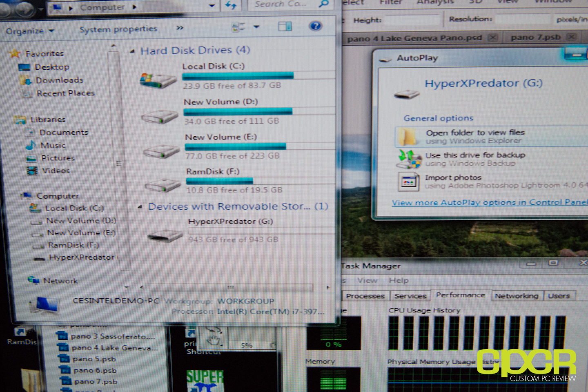Click the Explorer horizontal scrollbar
Viewport: 588px width, 392px height.
coord(231,287)
